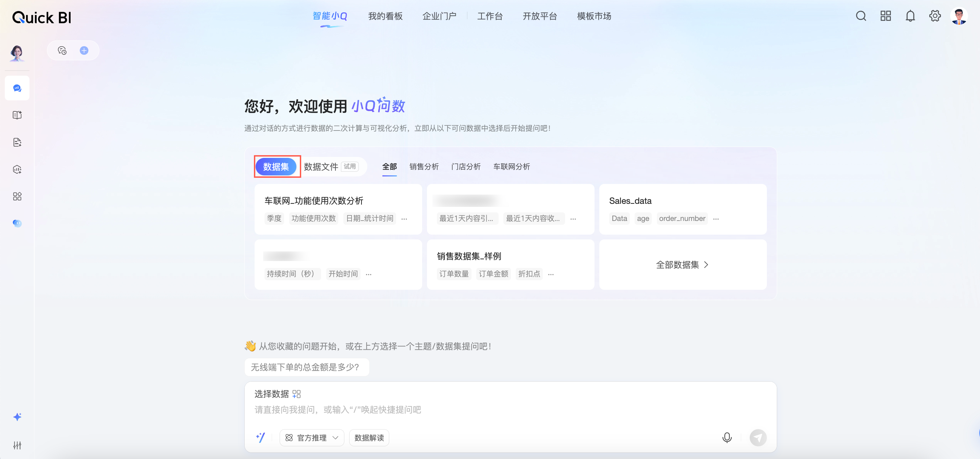980x459 pixels.
Task: Open the book knowledge sidebar icon
Action: [17, 115]
